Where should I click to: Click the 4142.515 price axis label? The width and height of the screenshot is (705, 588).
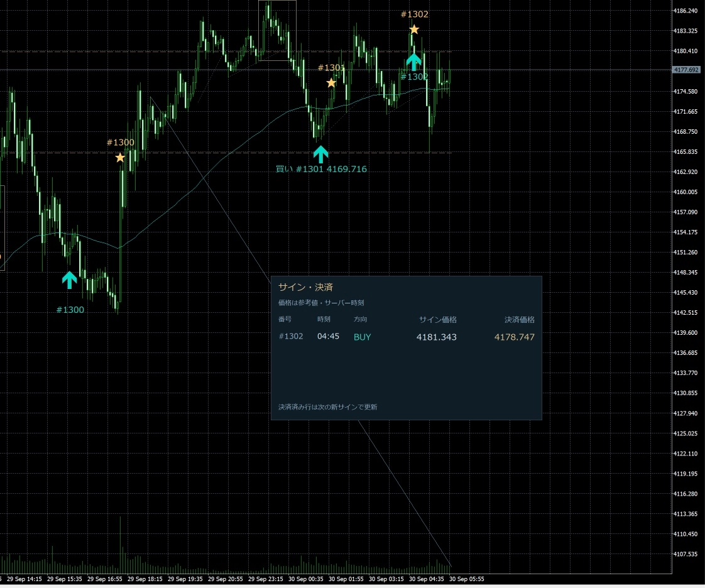coord(686,313)
